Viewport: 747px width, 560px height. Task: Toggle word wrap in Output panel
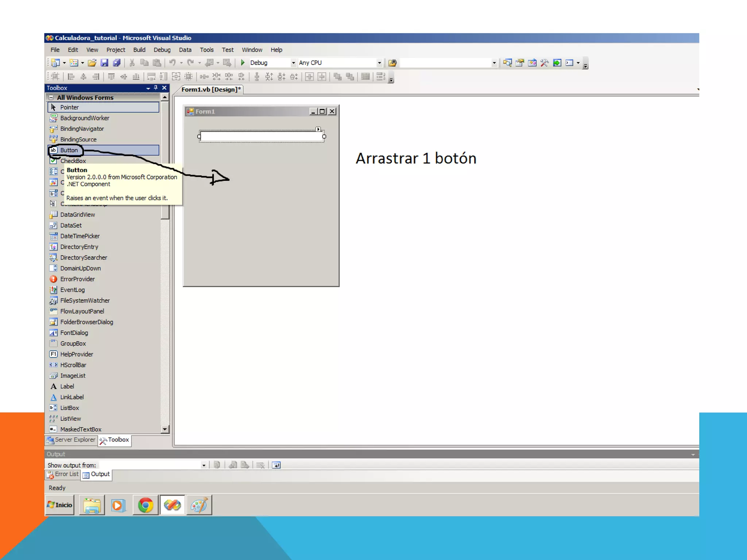pos(276,465)
